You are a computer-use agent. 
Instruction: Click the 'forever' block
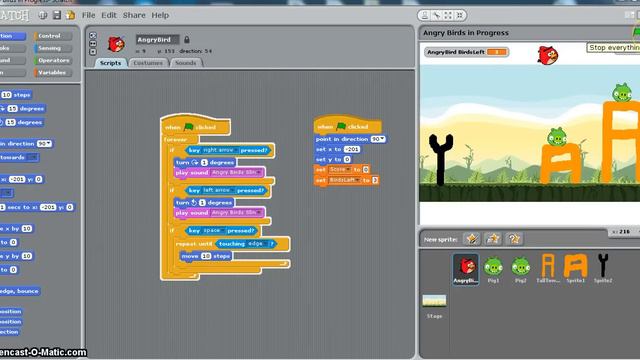tap(176, 140)
